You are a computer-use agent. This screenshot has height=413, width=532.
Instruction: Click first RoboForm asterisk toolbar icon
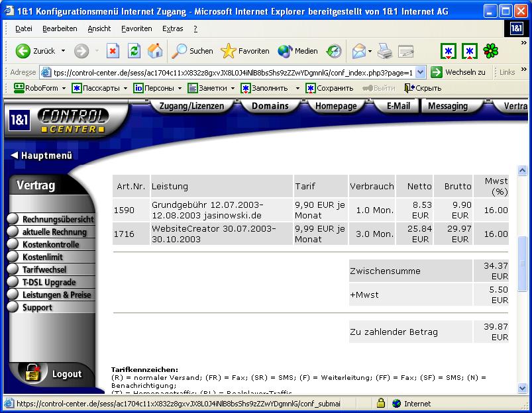pos(449,51)
